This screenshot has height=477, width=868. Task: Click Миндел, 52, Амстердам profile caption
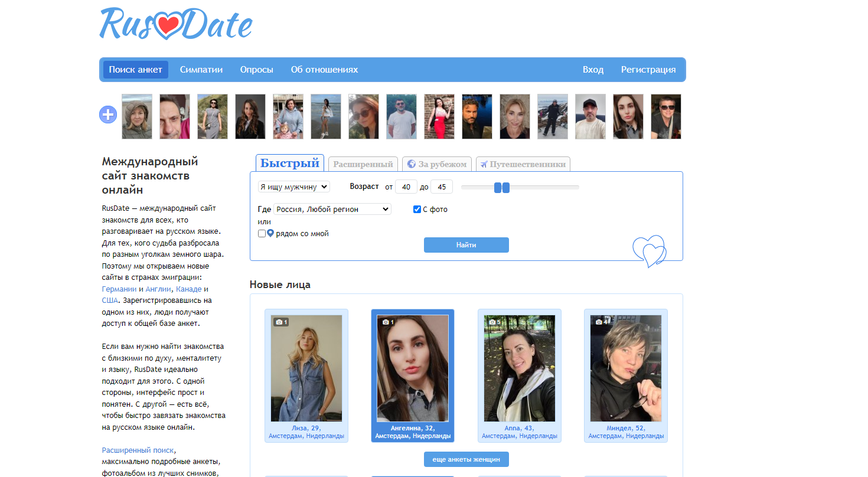[x=626, y=432]
